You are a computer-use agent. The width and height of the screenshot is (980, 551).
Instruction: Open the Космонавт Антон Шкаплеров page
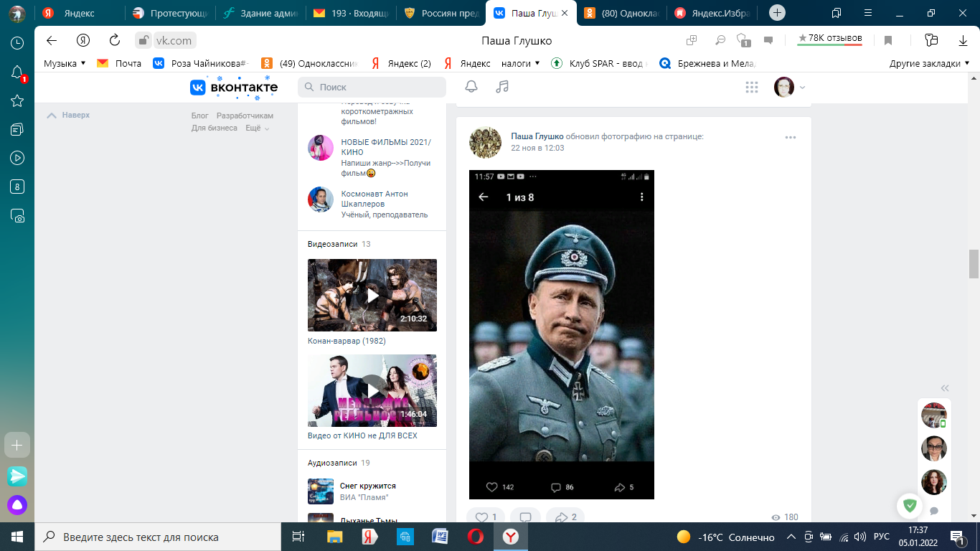pos(374,199)
